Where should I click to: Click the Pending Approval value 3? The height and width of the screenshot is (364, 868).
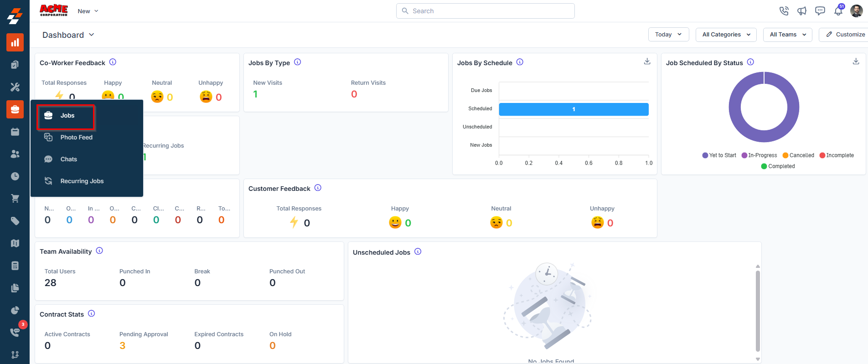(122, 346)
